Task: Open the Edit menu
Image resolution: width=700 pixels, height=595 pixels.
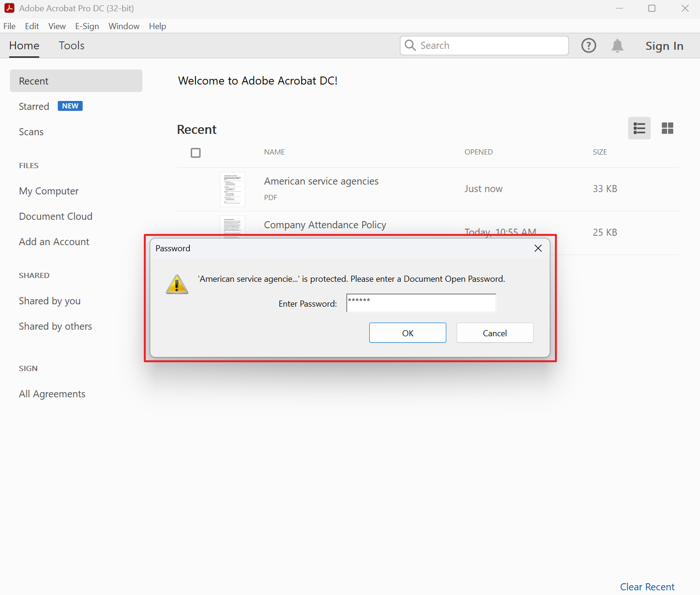Action: pyautogui.click(x=32, y=26)
